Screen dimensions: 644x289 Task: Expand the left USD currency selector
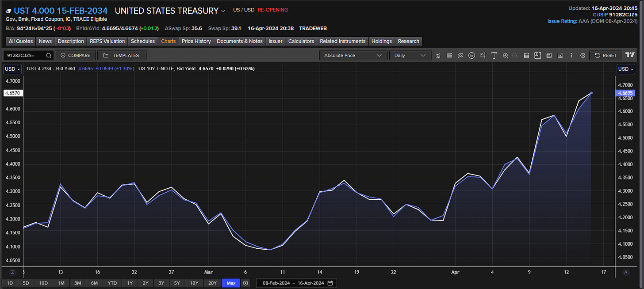point(12,69)
